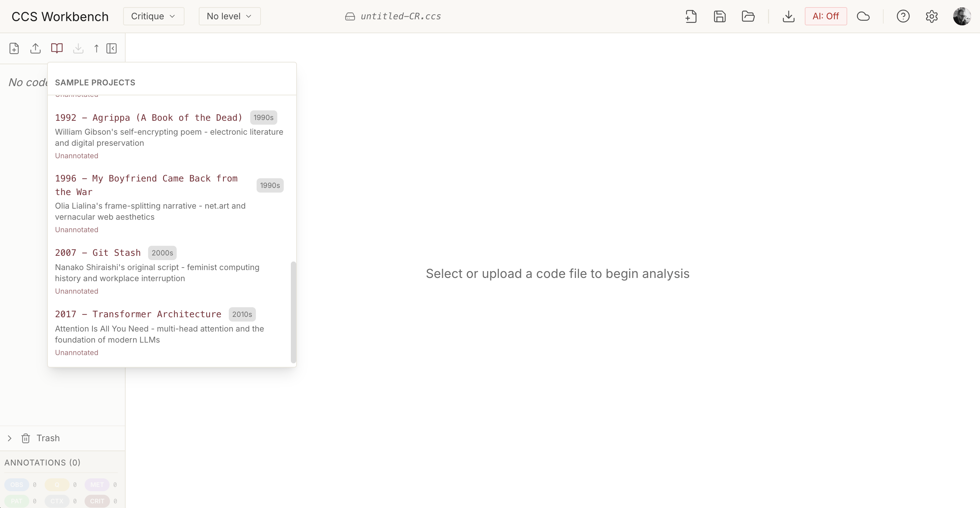The height and width of the screenshot is (508, 980).
Task: Open the Critique mode dropdown
Action: (153, 16)
